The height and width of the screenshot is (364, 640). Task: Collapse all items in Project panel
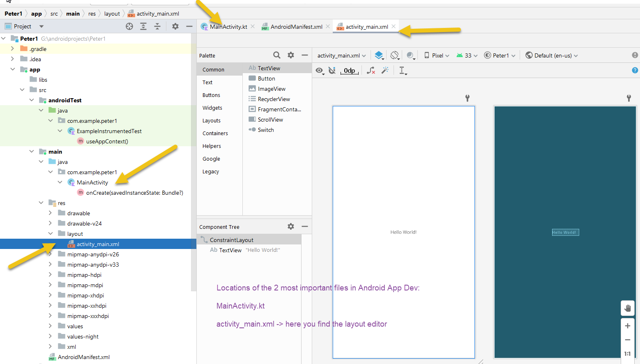point(157,26)
